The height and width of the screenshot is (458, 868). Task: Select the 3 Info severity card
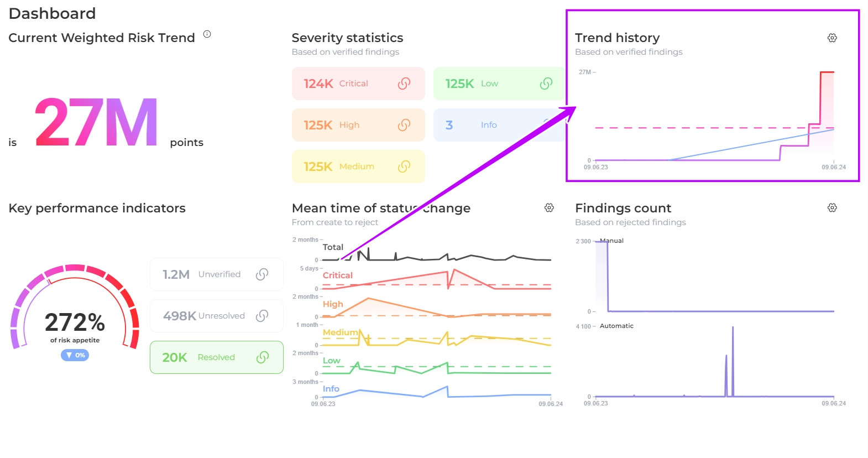(487, 125)
